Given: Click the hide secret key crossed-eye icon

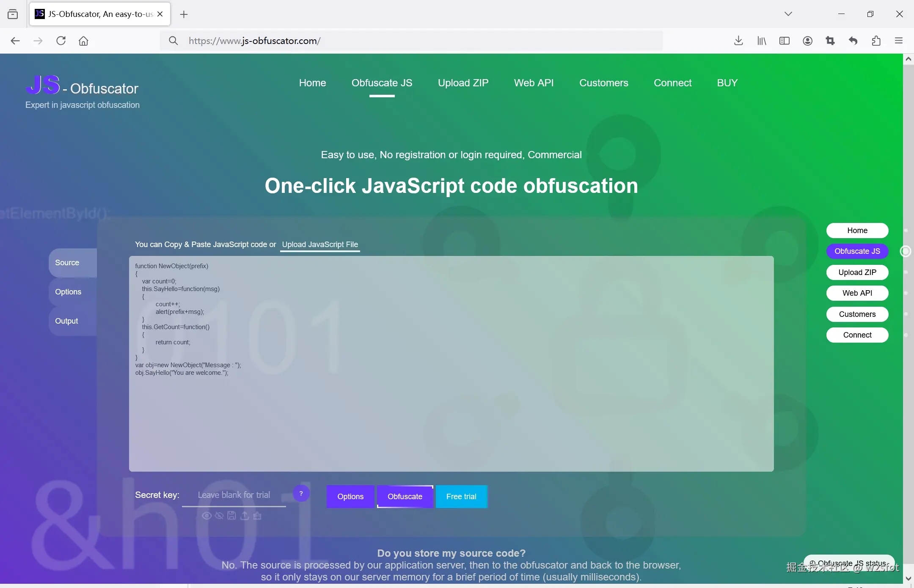Looking at the screenshot, I should click(x=219, y=516).
